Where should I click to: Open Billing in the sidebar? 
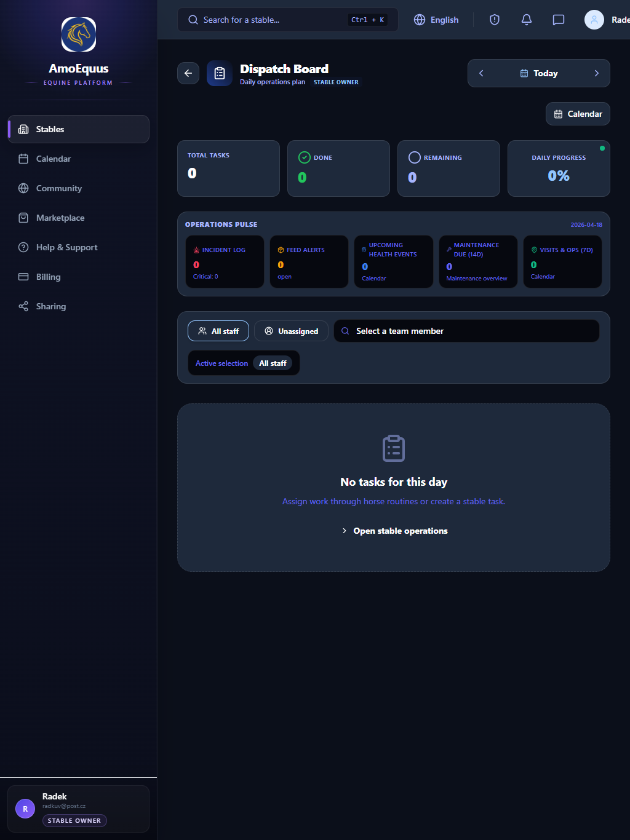click(x=48, y=277)
